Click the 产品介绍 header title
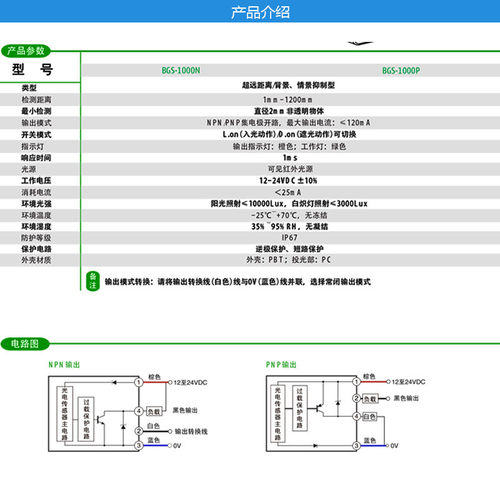Image resolution: width=500 pixels, height=500 pixels. (260, 12)
